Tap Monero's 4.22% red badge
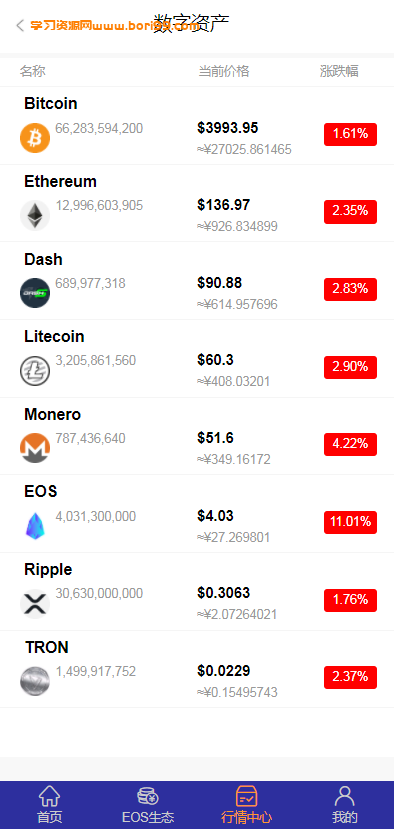 350,444
